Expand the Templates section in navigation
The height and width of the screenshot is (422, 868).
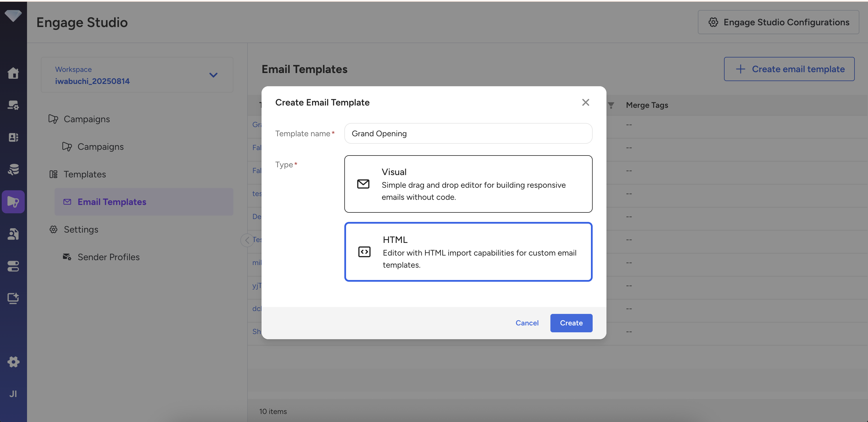85,174
